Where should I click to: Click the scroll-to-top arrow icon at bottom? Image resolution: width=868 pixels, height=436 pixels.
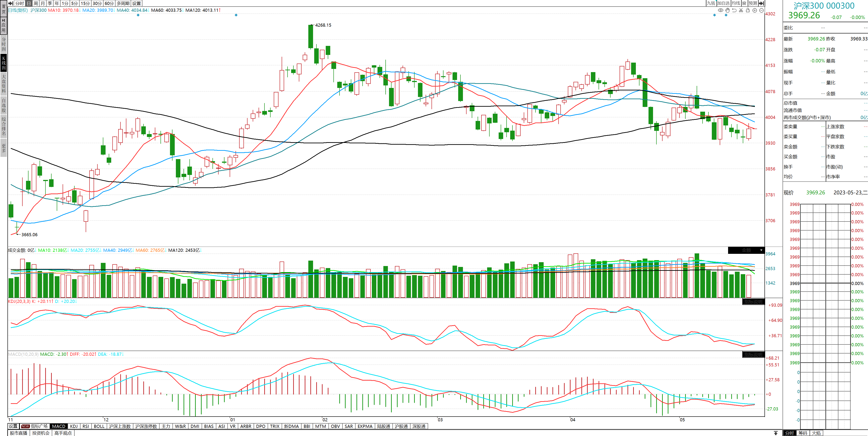(x=776, y=433)
